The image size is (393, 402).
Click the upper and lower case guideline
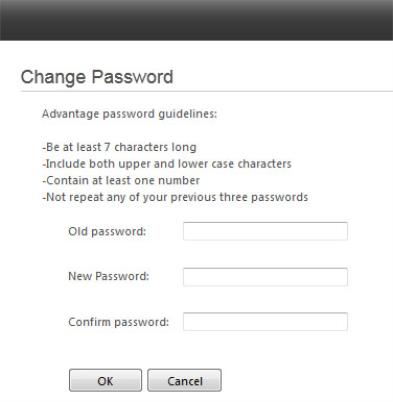(167, 164)
